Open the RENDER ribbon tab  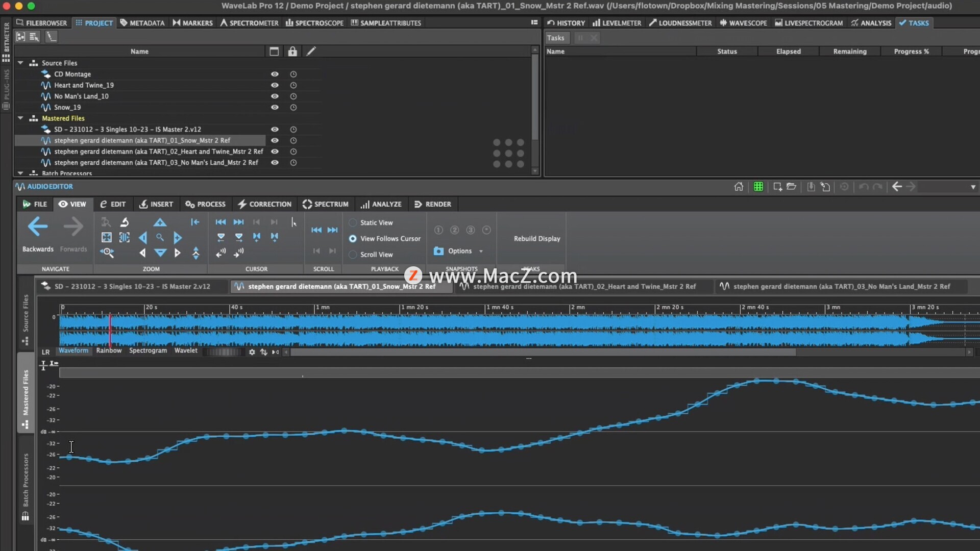point(432,204)
